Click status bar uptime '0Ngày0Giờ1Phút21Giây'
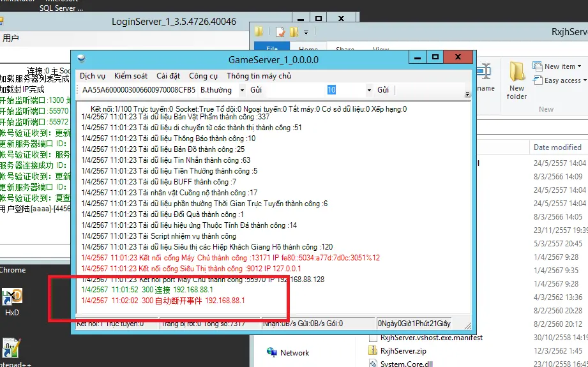This screenshot has height=367, width=588. click(414, 324)
